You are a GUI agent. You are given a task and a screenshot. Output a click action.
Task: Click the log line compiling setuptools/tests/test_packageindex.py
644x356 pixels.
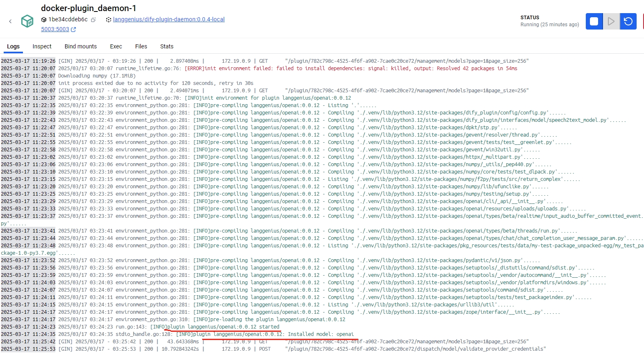[296, 297]
